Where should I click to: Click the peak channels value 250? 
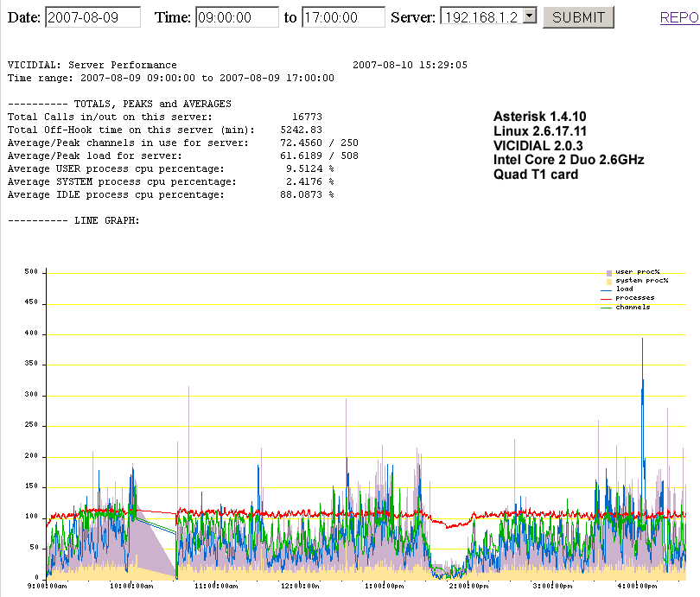(349, 143)
